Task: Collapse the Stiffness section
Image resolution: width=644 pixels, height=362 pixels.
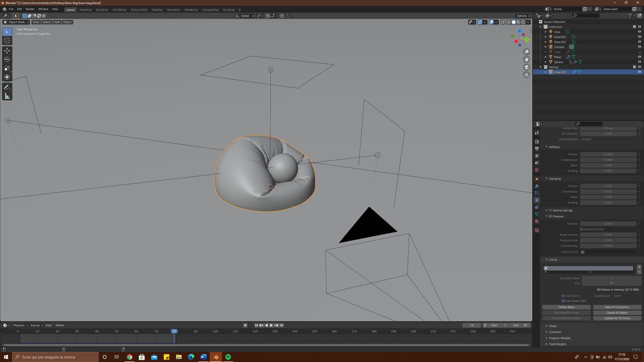Action: click(x=554, y=147)
